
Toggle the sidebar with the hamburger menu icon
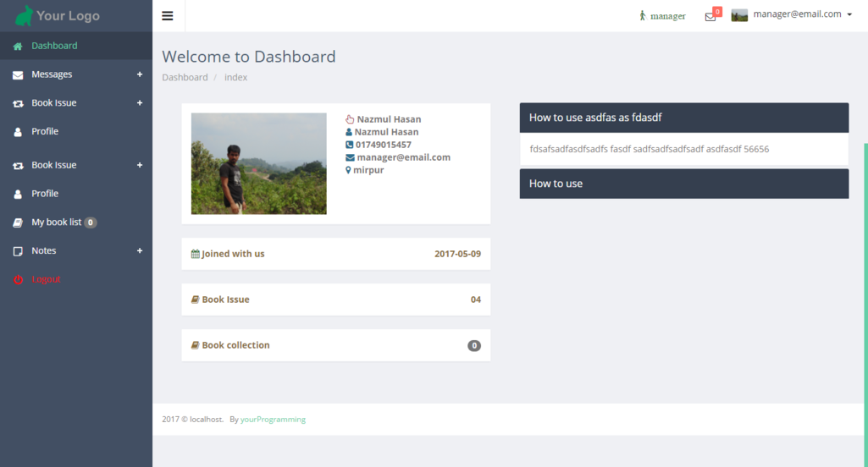[168, 16]
